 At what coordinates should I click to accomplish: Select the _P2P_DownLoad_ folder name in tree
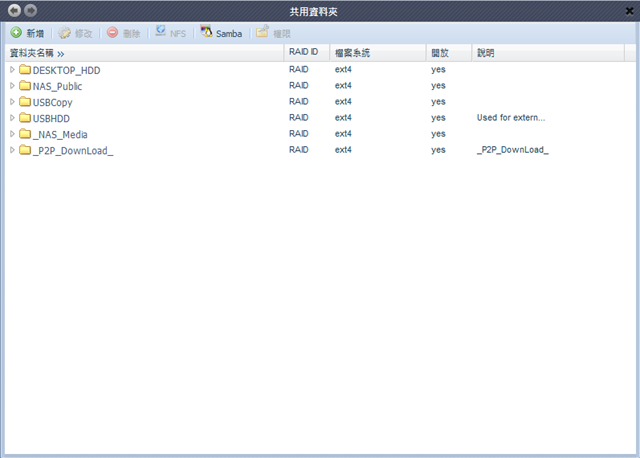73,151
